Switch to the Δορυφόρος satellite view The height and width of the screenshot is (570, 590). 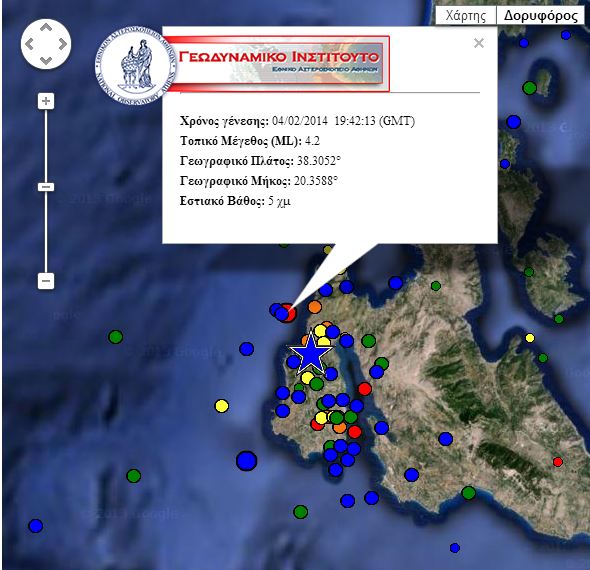(x=541, y=15)
